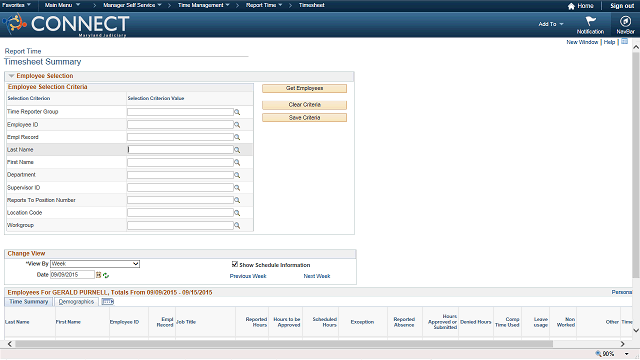Sort by Scheduled Hours column header
This screenshot has height=360, width=640.
325,322
